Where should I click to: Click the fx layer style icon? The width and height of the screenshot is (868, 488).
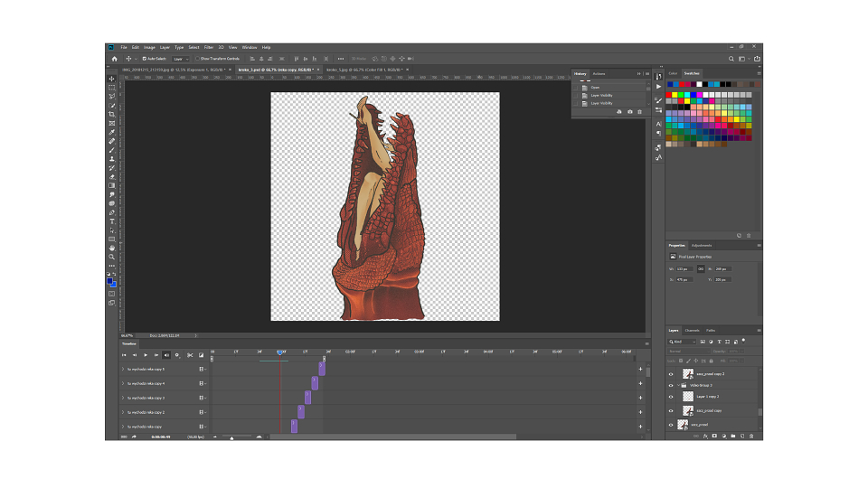point(705,436)
